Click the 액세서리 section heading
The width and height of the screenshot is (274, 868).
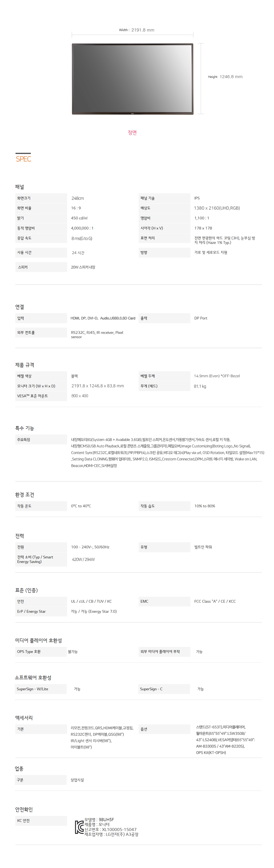pyautogui.click(x=24, y=718)
